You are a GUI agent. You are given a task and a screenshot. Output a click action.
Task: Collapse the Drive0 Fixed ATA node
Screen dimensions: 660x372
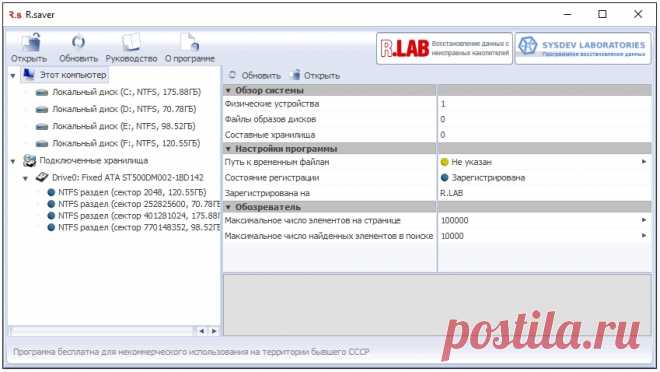(x=26, y=178)
